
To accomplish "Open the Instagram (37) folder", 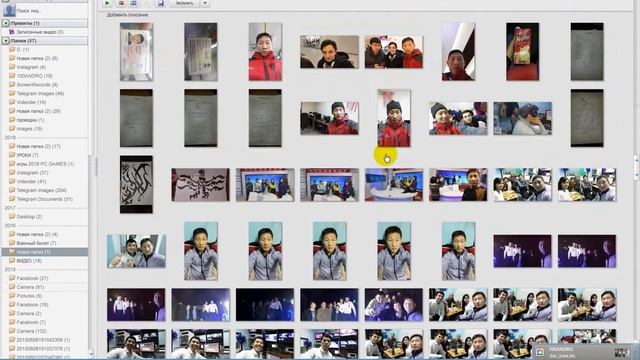I will click(x=32, y=173).
